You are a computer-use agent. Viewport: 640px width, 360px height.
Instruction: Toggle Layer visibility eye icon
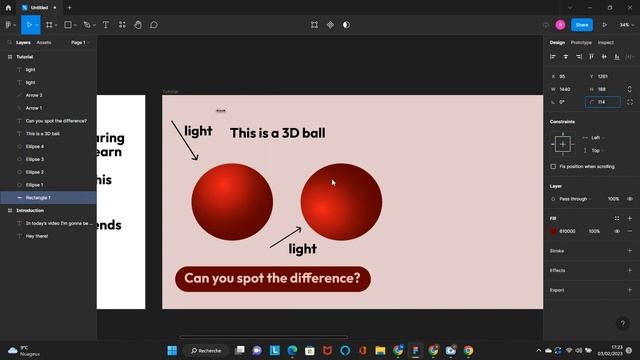coord(630,199)
